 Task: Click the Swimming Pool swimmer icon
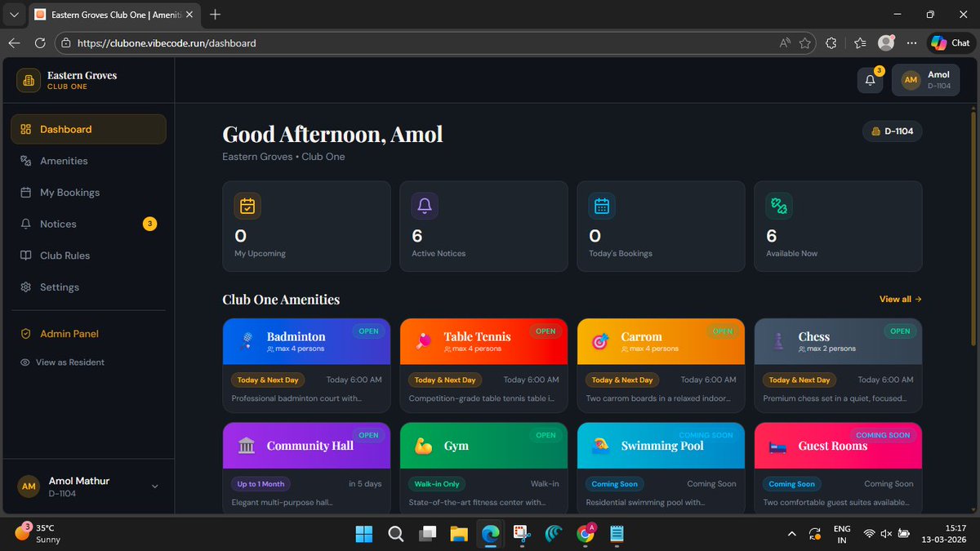pyautogui.click(x=600, y=446)
